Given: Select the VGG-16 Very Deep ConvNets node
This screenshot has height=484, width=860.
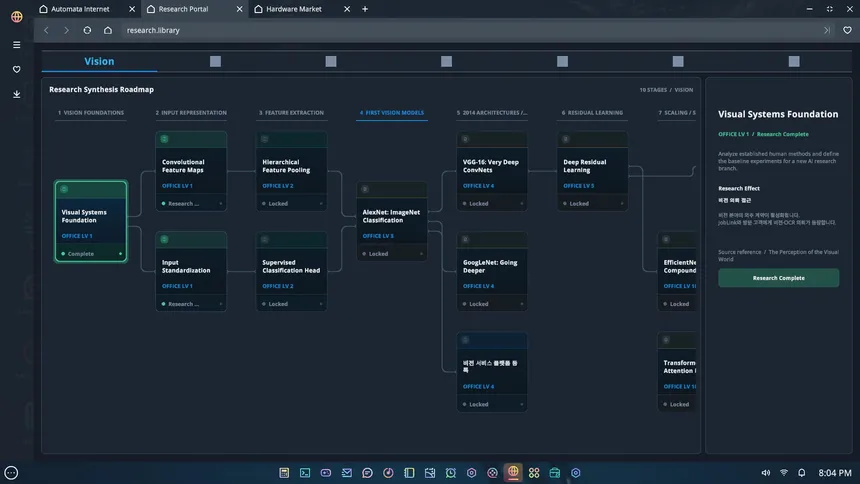Looking at the screenshot, I should point(492,171).
